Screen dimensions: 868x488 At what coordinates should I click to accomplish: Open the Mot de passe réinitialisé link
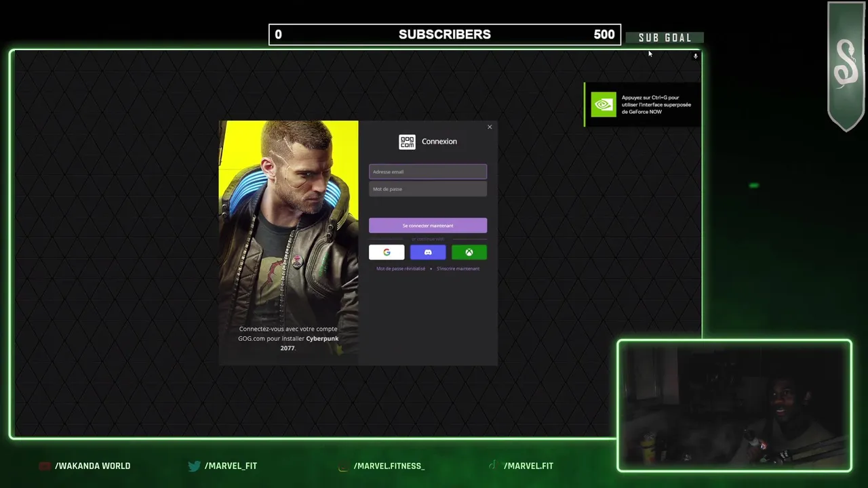coord(401,268)
